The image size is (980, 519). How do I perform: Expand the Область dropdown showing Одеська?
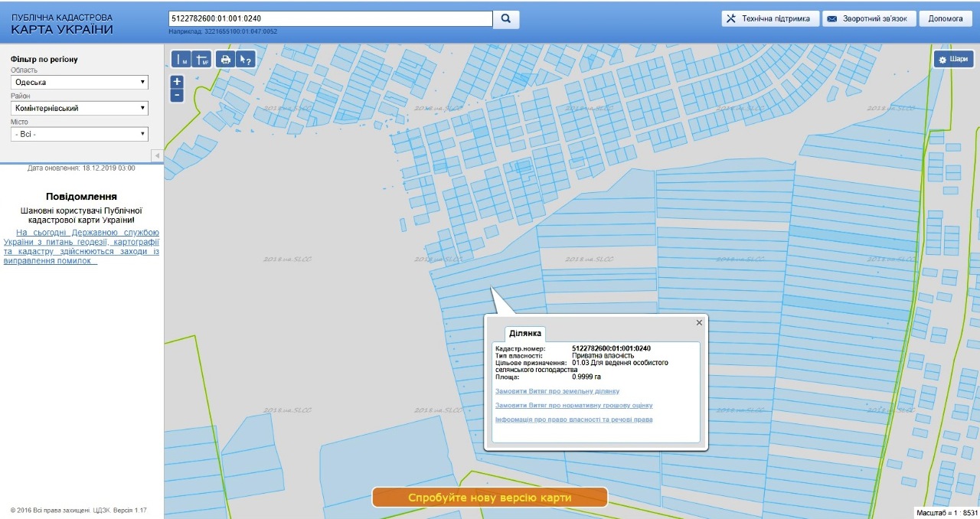(80, 83)
